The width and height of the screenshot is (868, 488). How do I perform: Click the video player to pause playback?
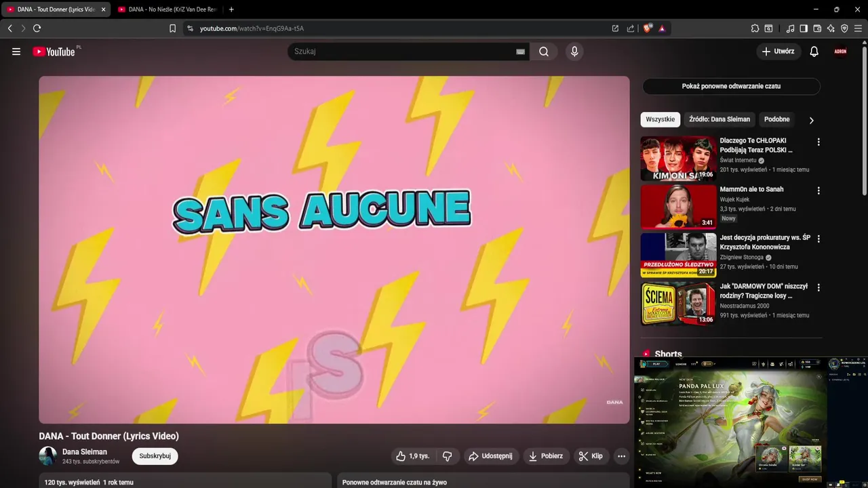pos(334,250)
